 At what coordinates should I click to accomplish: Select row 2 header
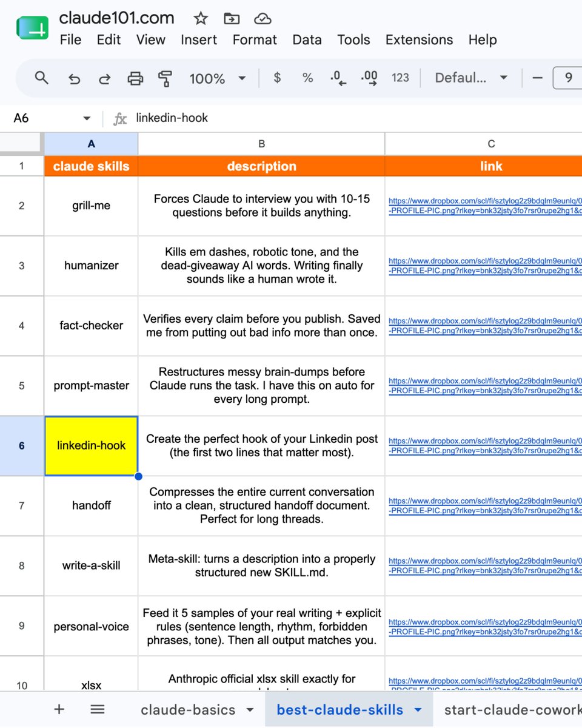(x=22, y=206)
